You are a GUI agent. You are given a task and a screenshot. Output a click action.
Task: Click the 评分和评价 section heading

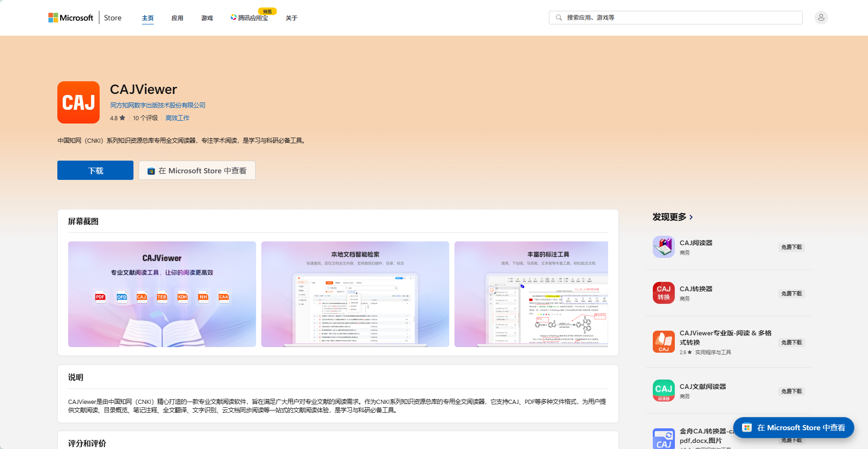click(87, 443)
